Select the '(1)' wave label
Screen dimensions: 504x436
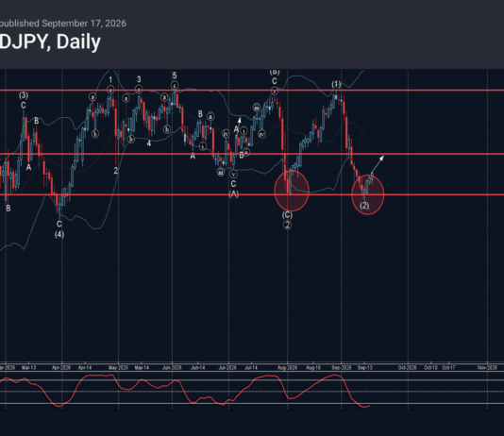pos(336,84)
